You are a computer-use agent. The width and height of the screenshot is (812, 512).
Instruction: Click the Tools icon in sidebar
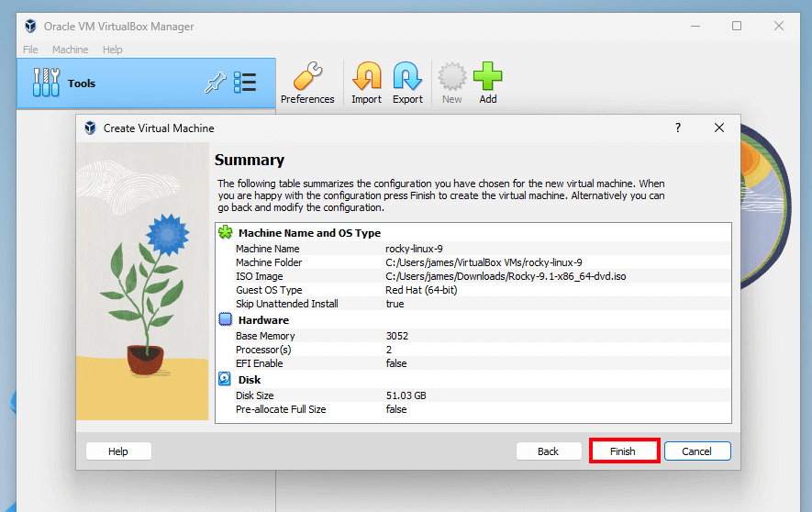[46, 83]
